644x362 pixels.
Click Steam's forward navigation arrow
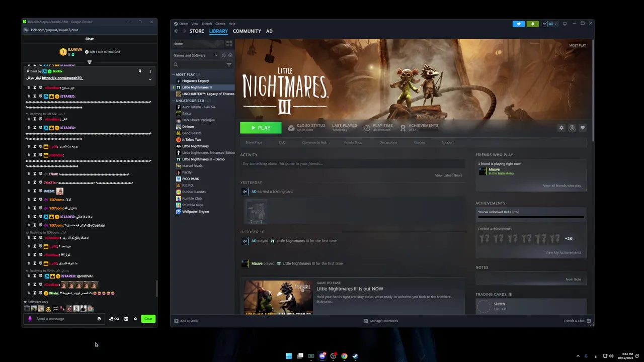(183, 31)
